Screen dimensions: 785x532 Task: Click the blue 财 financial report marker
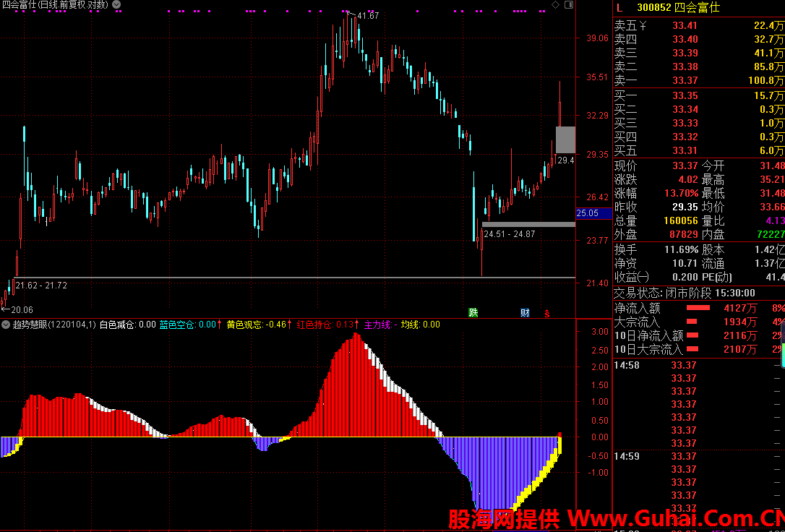[526, 313]
